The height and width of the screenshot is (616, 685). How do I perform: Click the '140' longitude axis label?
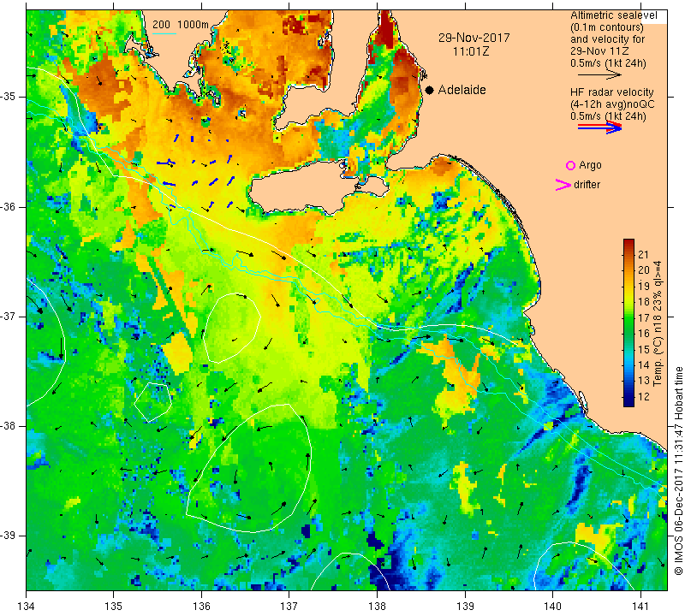coord(552,606)
